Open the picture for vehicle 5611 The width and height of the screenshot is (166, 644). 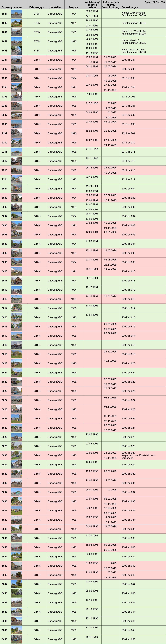[17, 280]
